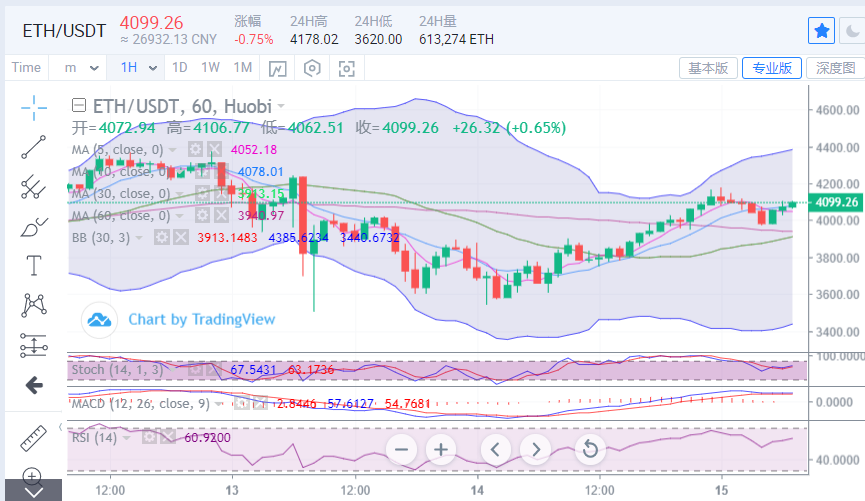Select the brush drawing tool

pyautogui.click(x=34, y=227)
